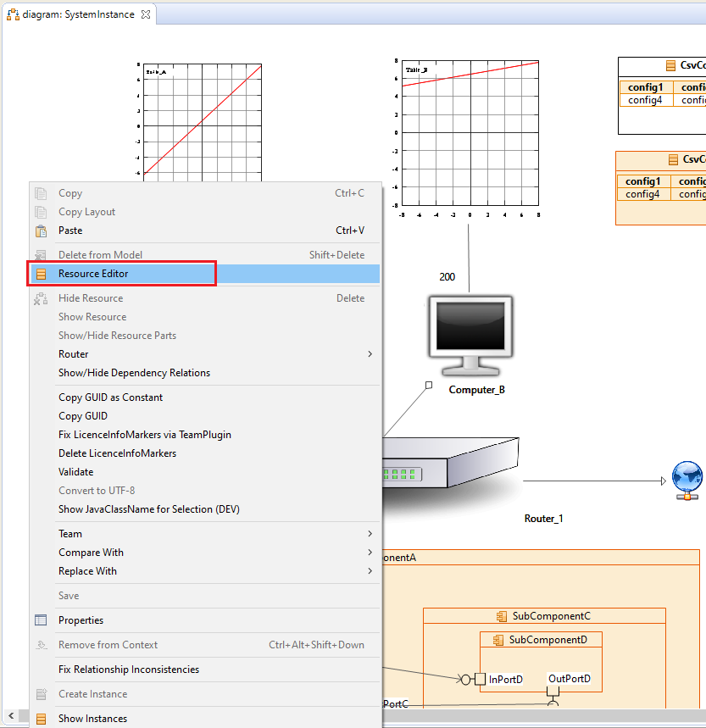Click the internet globe icon
This screenshot has height=728, width=706.
coord(687,481)
